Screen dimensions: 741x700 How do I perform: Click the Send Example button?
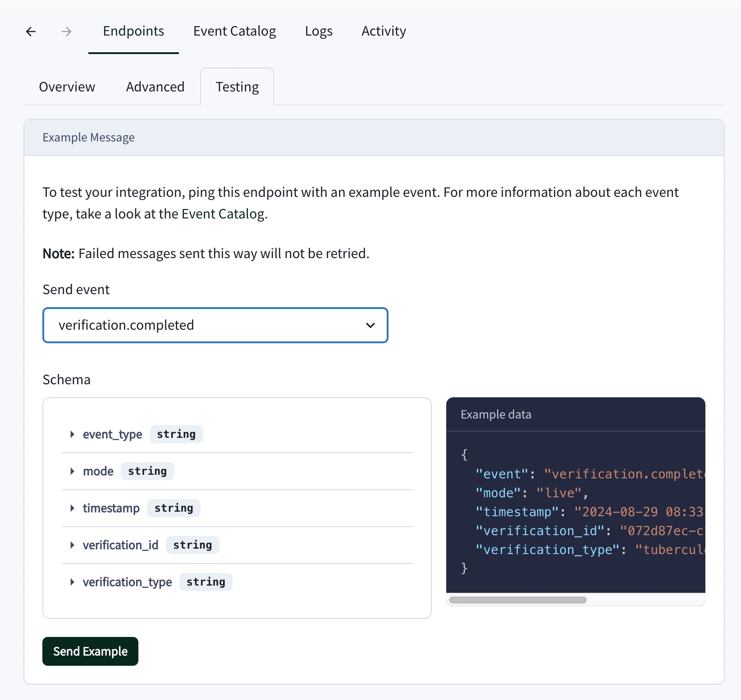90,651
